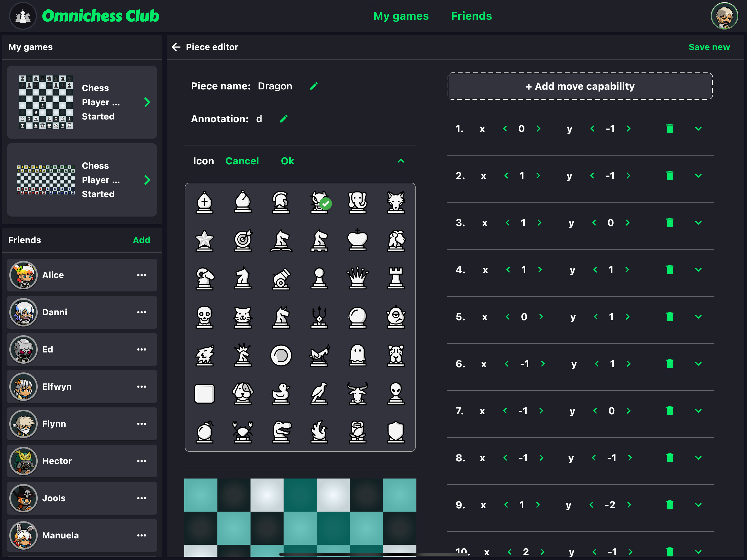
Task: Decrease x value of move 7
Action: (x=505, y=411)
